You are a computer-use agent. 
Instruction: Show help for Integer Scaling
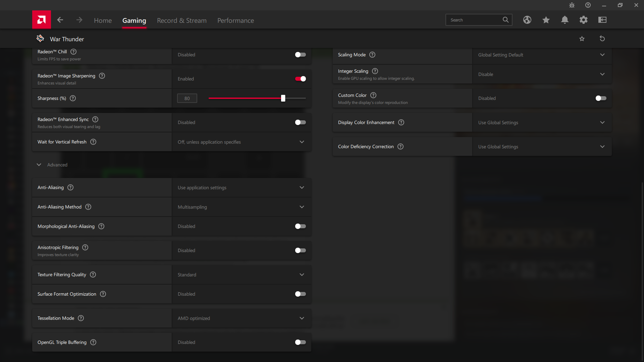(x=375, y=71)
